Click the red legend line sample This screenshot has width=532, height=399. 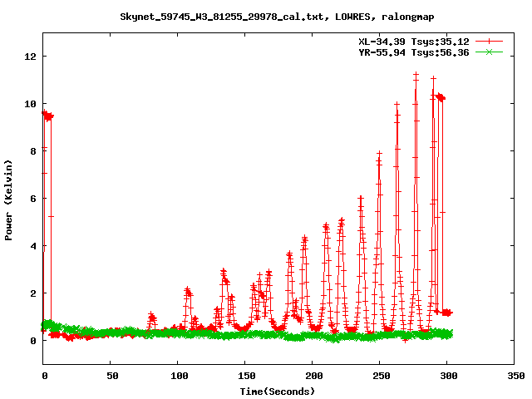489,42
